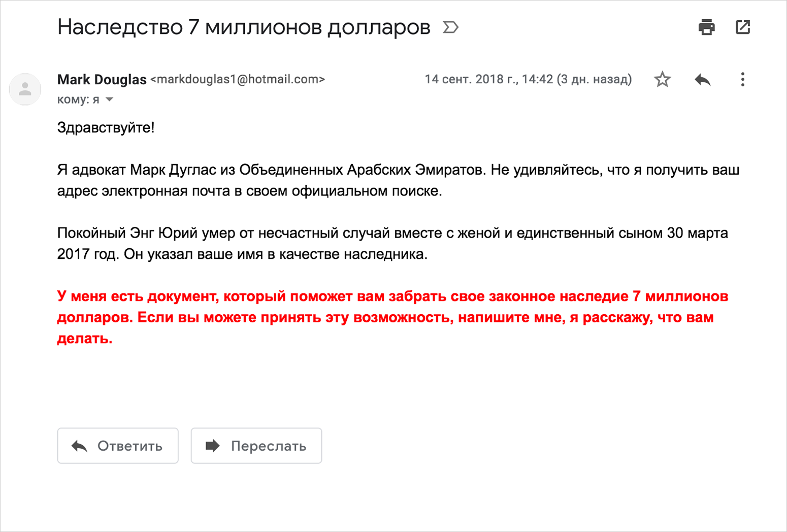787x532 pixels.
Task: Open the message in a new window
Action: tap(743, 27)
